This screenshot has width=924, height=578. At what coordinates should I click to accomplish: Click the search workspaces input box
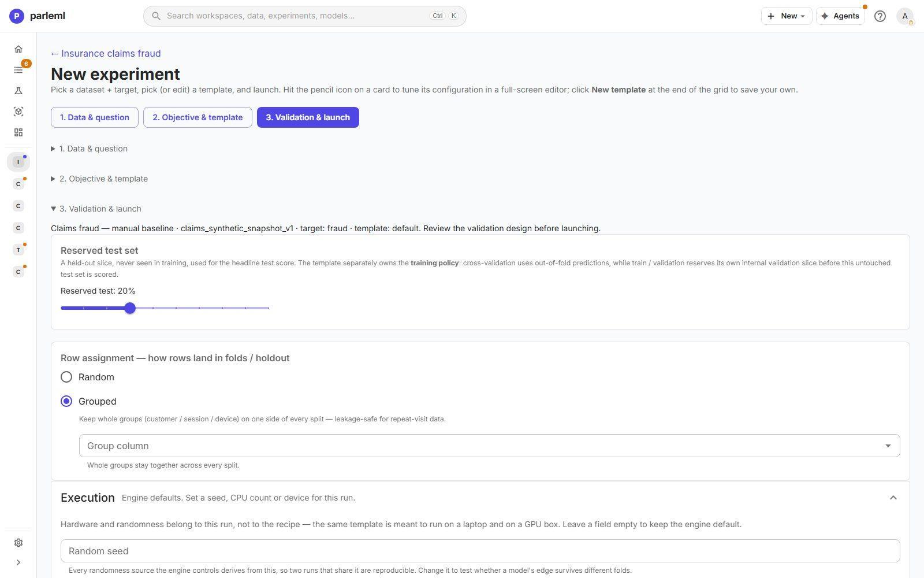coord(305,16)
